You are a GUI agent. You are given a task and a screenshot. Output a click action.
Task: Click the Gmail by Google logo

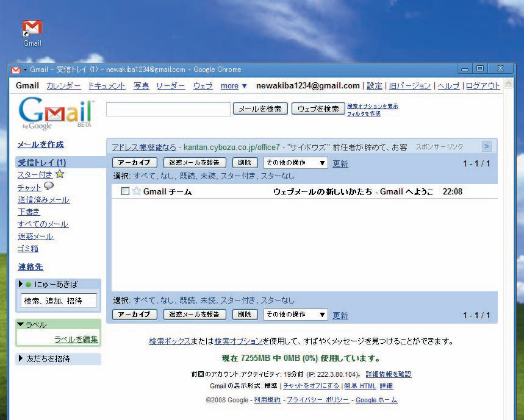(x=56, y=113)
